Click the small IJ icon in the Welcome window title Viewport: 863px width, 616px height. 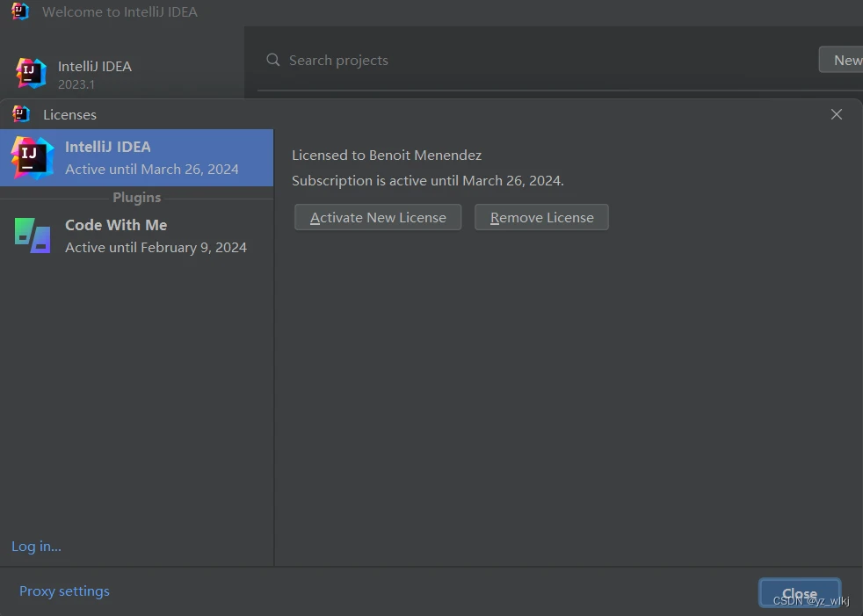pos(20,11)
